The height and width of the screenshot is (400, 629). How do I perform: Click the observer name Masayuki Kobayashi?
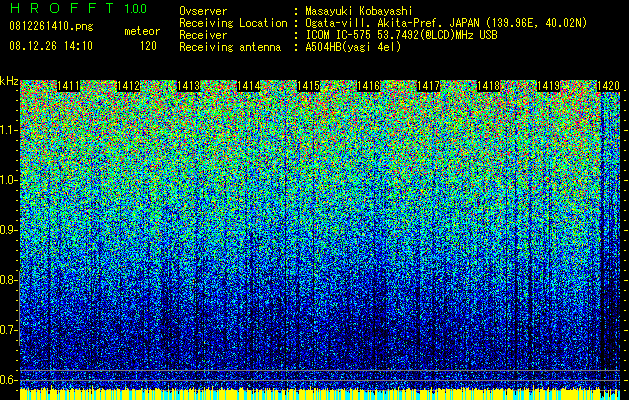359,12
